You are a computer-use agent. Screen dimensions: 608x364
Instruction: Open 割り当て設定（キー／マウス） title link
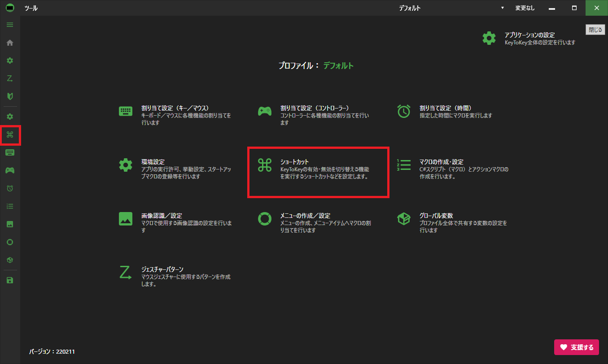click(x=175, y=108)
